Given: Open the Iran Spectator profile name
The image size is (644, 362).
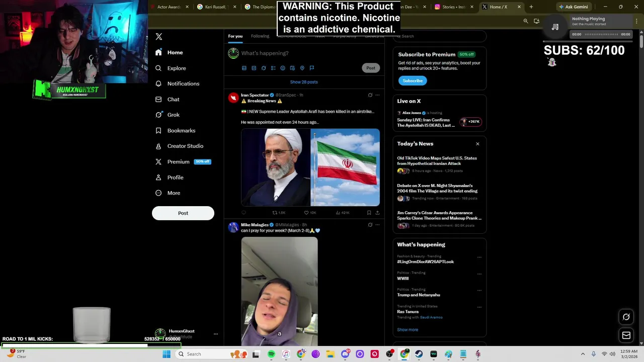Looking at the screenshot, I should [255, 95].
